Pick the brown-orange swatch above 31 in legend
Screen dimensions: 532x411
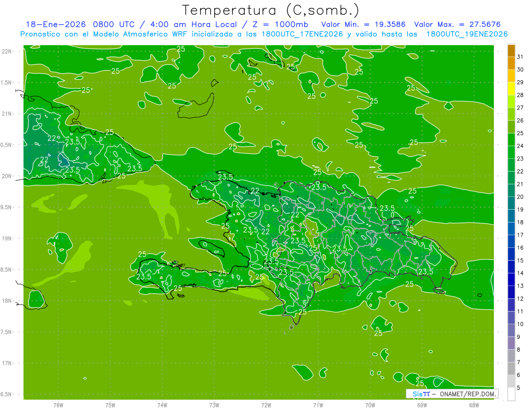click(511, 51)
